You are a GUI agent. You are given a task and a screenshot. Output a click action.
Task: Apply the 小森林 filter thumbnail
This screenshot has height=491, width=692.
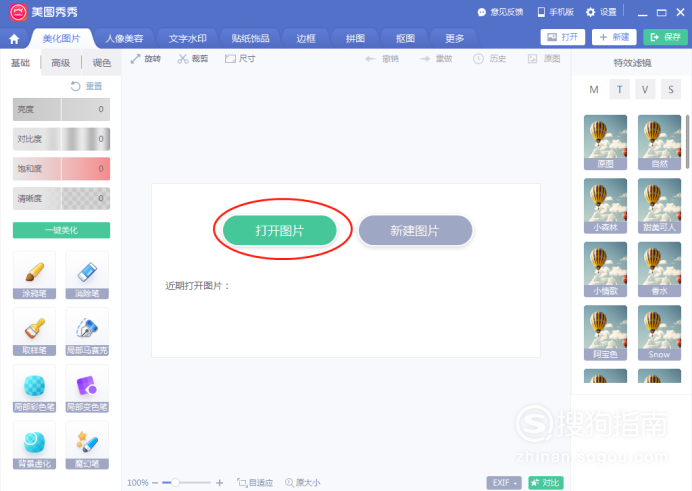(605, 206)
